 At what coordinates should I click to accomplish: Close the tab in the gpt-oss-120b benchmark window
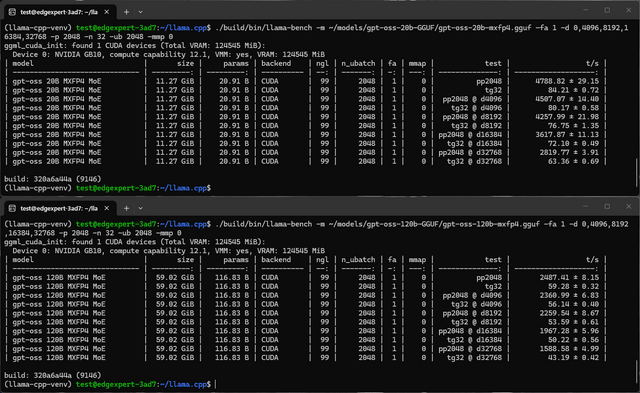coord(107,208)
